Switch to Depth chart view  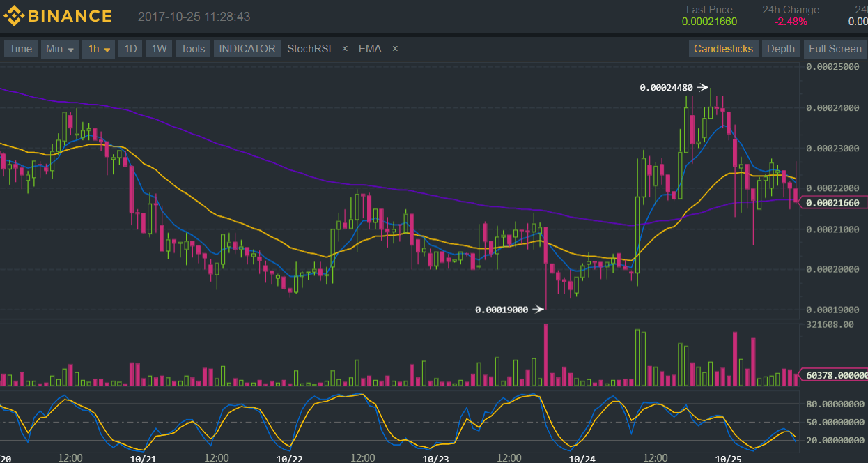click(x=780, y=49)
